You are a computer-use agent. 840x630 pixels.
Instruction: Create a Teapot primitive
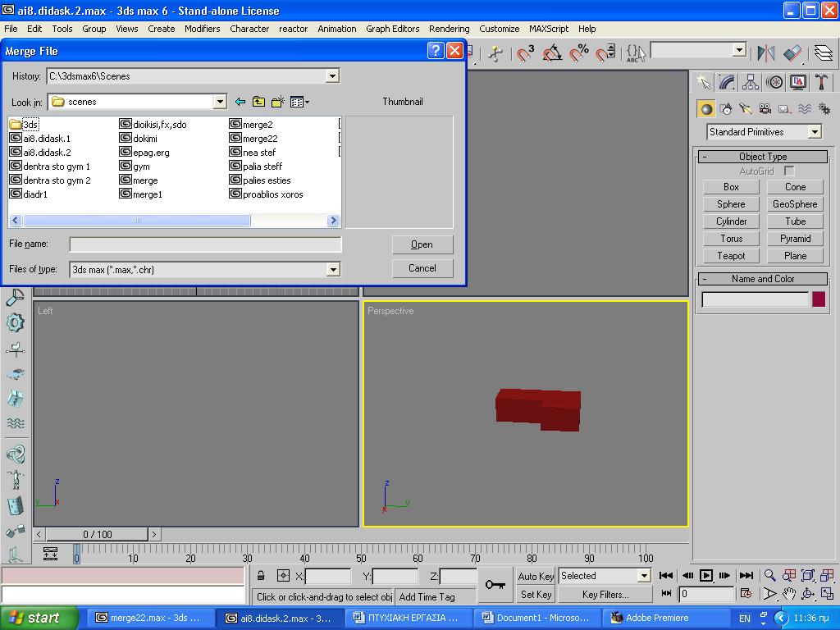coord(731,256)
